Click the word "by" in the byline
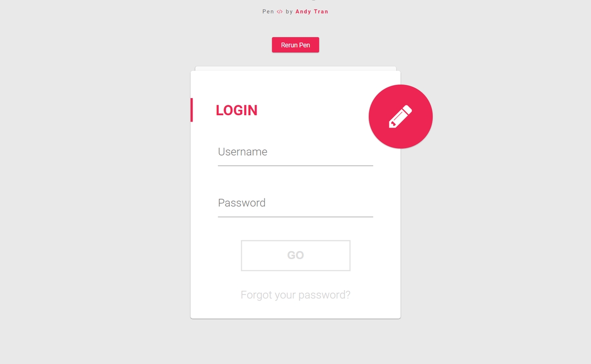The height and width of the screenshot is (364, 591). click(x=289, y=12)
